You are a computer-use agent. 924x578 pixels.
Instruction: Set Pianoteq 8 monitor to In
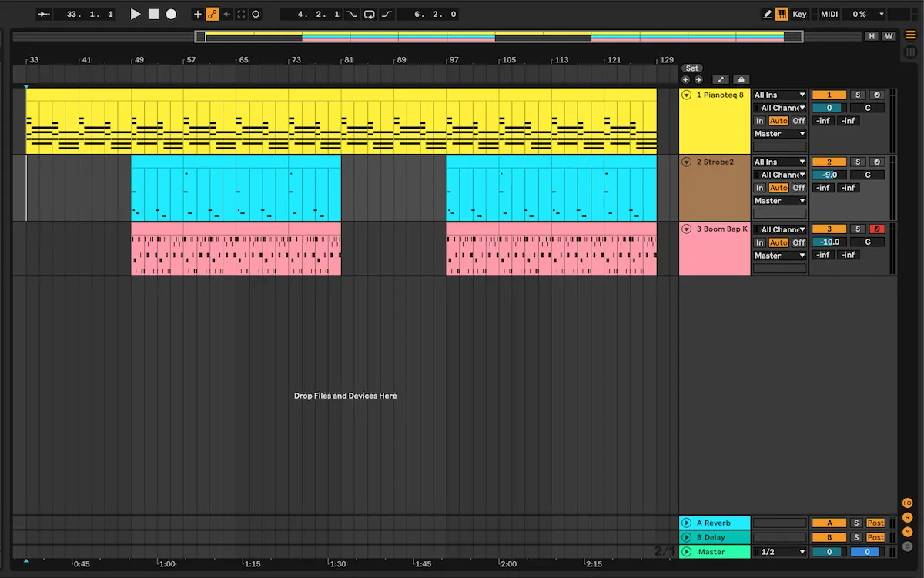point(760,121)
